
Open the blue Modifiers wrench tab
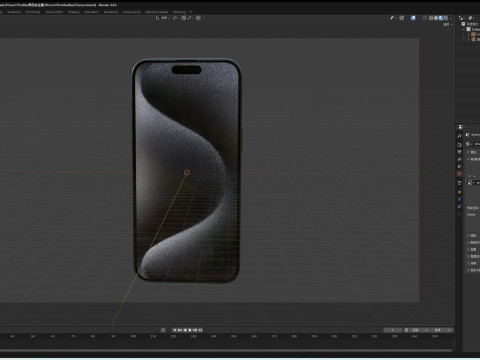(x=459, y=199)
